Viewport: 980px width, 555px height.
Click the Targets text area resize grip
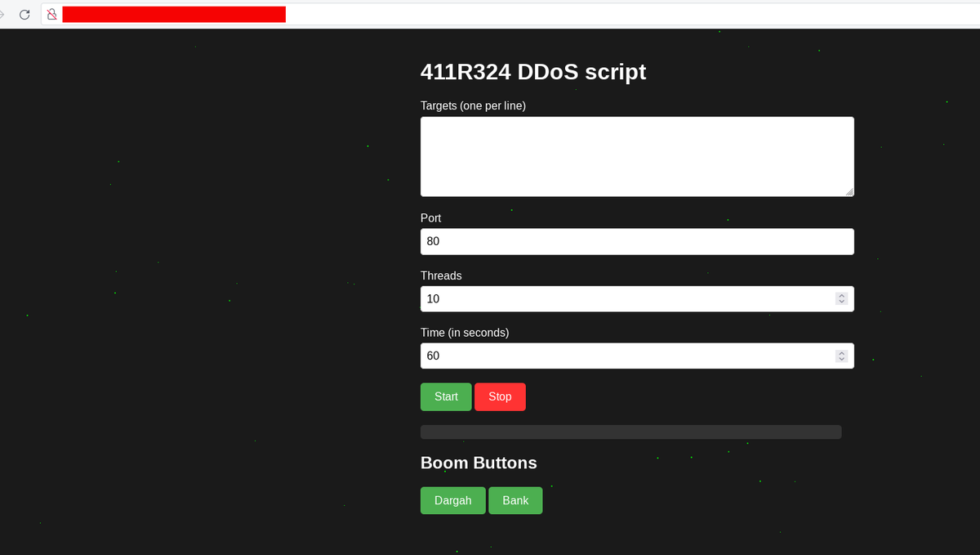click(849, 192)
